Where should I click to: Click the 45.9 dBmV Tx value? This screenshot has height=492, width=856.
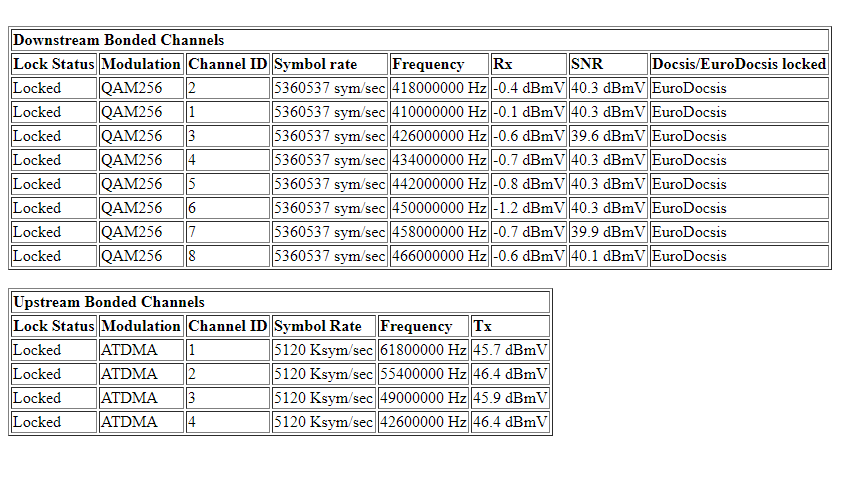click(510, 398)
